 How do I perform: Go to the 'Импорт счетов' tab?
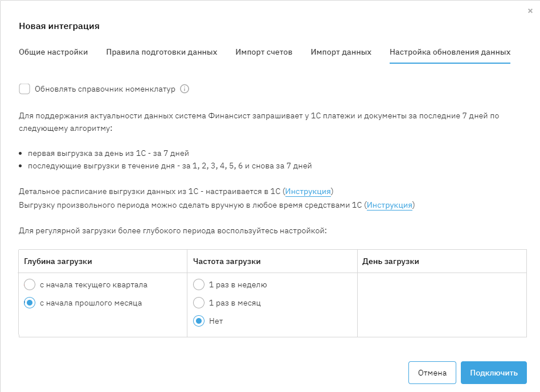coord(264,52)
